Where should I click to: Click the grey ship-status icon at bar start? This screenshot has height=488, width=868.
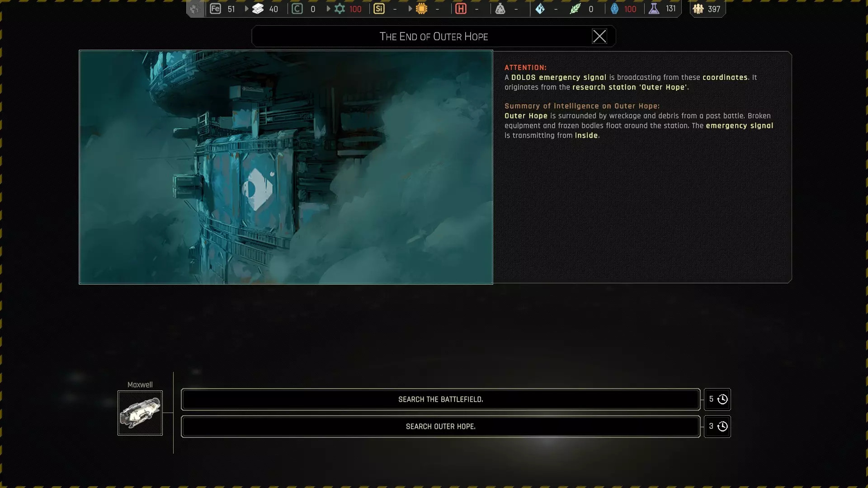[x=195, y=9]
